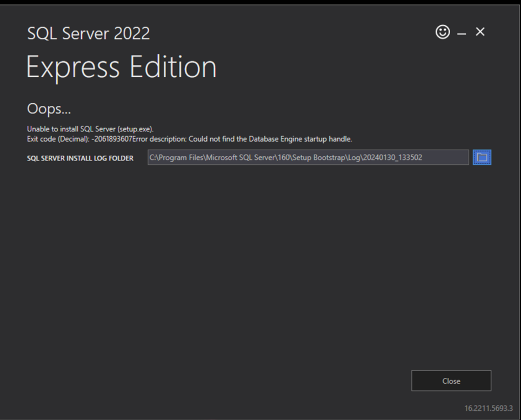Viewport: 521px width, 420px height.
Task: Dismiss the installer with the Close button
Action: (x=451, y=381)
